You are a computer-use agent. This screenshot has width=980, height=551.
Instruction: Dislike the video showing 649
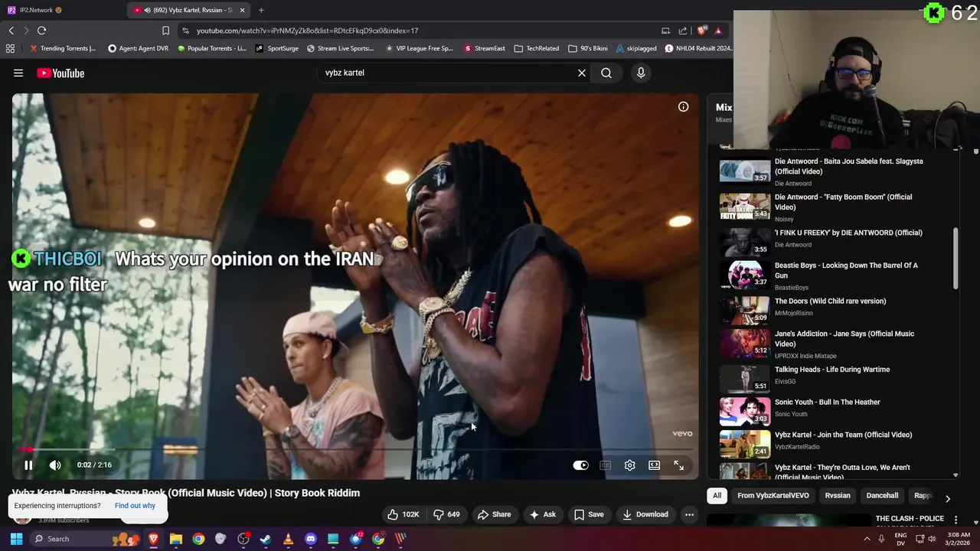click(446, 514)
